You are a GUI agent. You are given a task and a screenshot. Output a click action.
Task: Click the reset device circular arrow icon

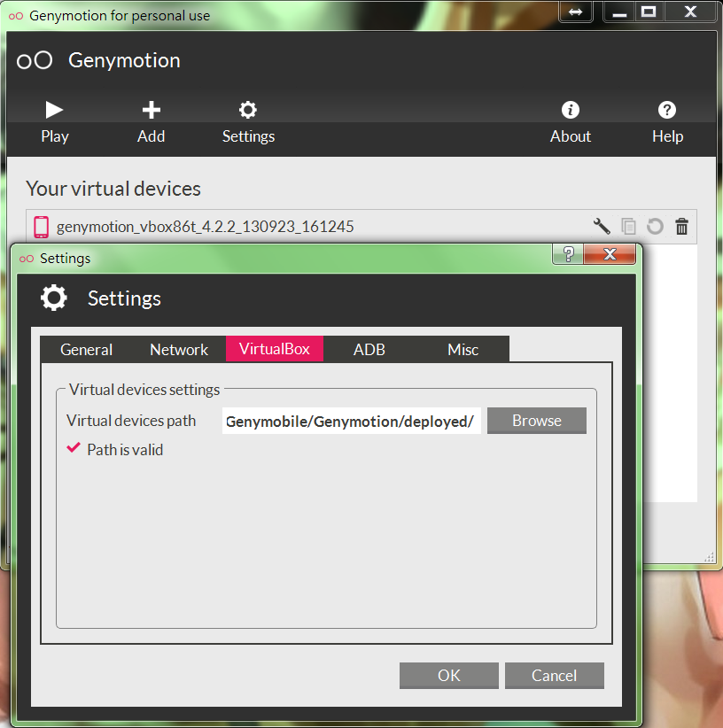pyautogui.click(x=655, y=226)
